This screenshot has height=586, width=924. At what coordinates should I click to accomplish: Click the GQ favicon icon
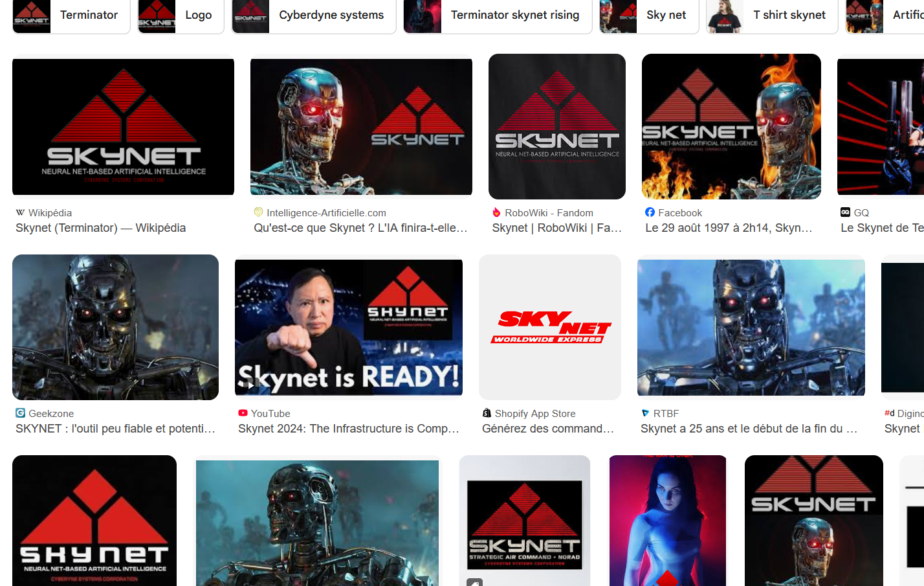pyautogui.click(x=846, y=212)
